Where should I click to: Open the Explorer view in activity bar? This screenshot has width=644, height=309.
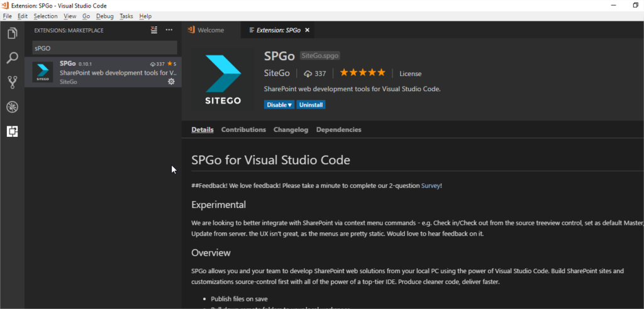(x=13, y=33)
